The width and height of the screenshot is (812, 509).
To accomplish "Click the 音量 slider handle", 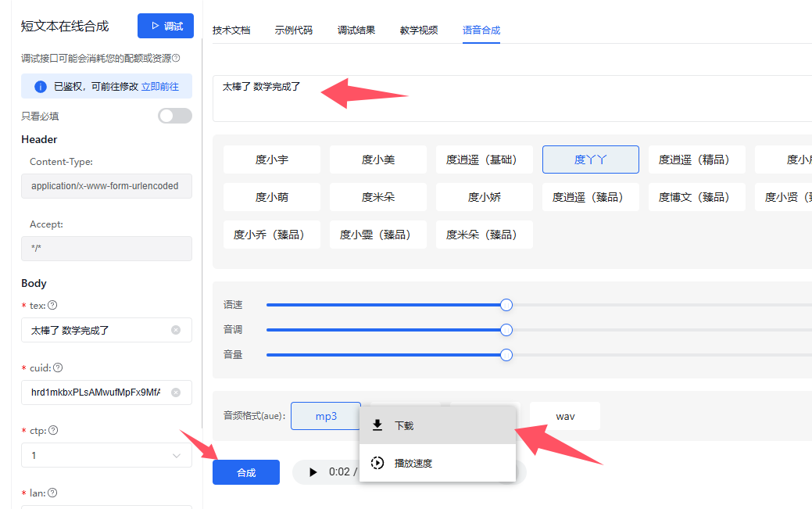I will tap(506, 355).
